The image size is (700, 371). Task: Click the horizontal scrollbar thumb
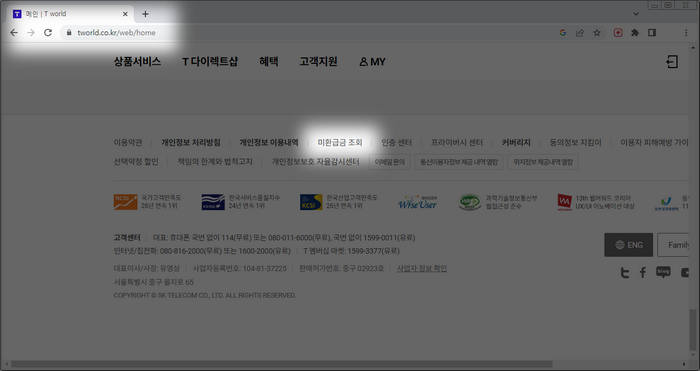point(282,364)
